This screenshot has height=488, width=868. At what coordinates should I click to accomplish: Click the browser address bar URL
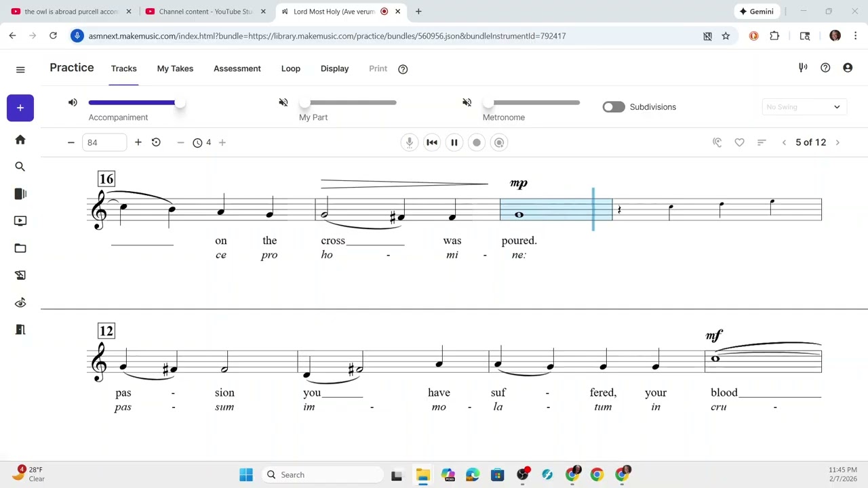tap(327, 36)
